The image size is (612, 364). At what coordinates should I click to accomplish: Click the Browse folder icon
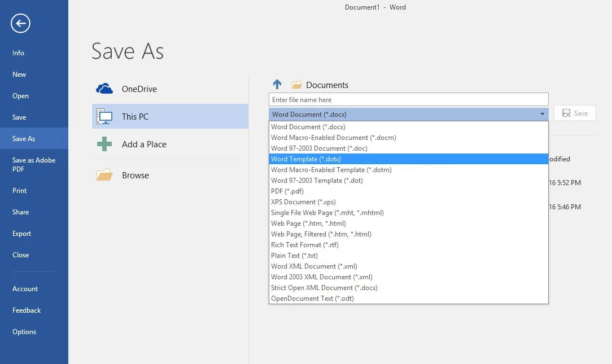click(x=104, y=176)
